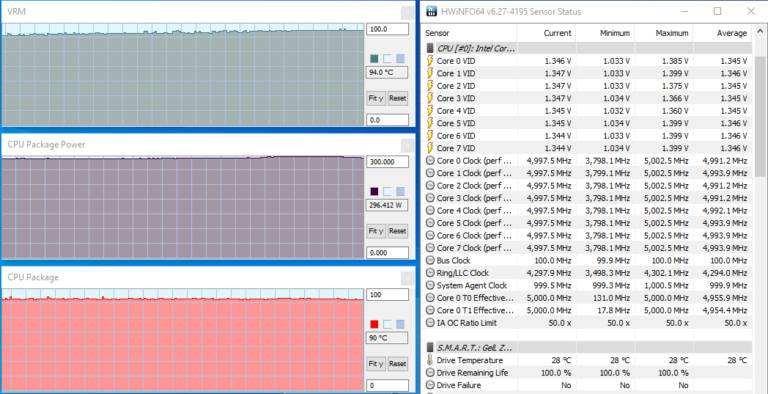Select the Core 0 VID lightning icon
This screenshot has height=394, width=768.
click(x=430, y=61)
